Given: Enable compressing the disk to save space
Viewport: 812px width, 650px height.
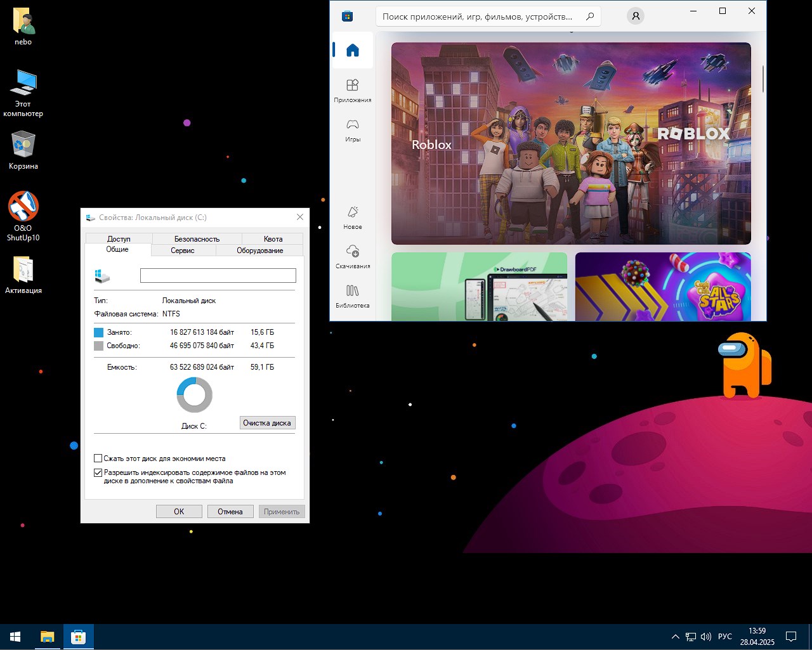Looking at the screenshot, I should click(x=98, y=458).
